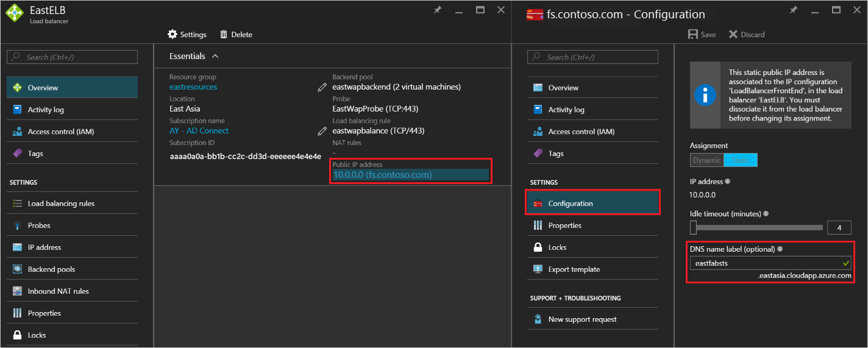Click the Settings button in the EastELB toolbar
The image size is (868, 348).
pos(187,34)
